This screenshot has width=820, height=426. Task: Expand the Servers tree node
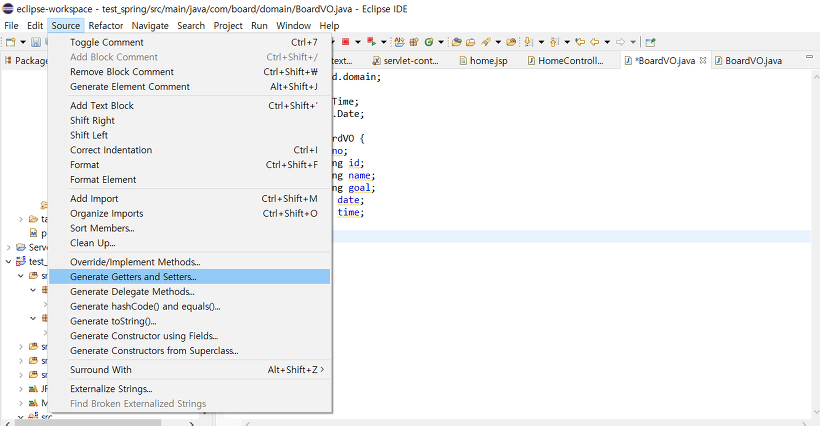click(8, 247)
